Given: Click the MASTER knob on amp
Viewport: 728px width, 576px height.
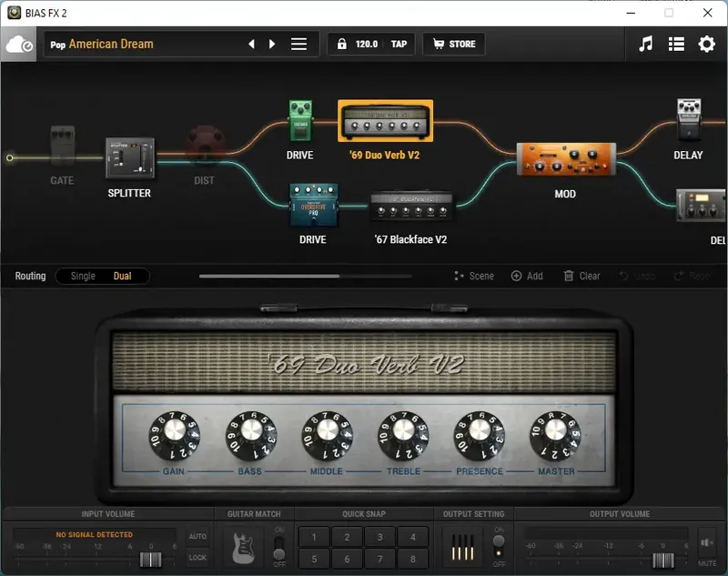Looking at the screenshot, I should point(555,435).
